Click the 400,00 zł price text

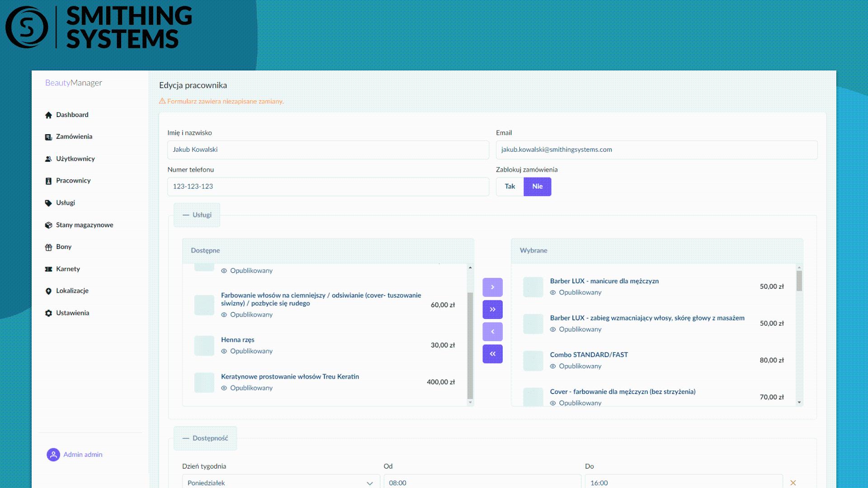pos(441,382)
